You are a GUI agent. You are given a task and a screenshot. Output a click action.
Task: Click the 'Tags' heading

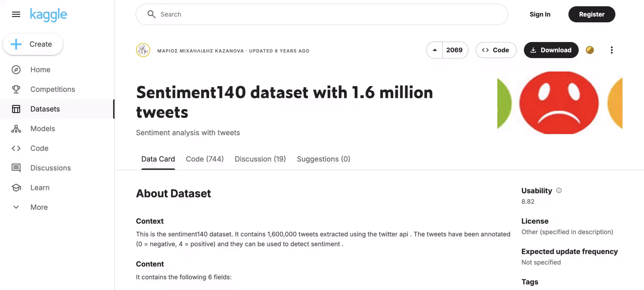pos(530,282)
